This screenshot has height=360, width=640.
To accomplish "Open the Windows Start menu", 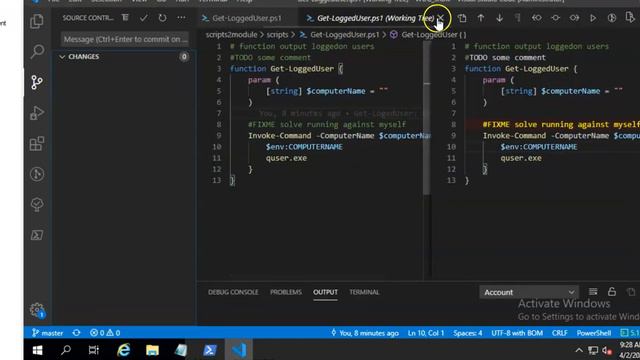I will click(37, 350).
